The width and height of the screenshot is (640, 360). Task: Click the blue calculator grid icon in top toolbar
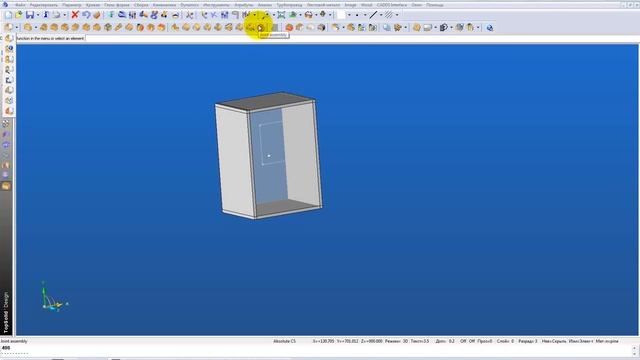coord(224,15)
